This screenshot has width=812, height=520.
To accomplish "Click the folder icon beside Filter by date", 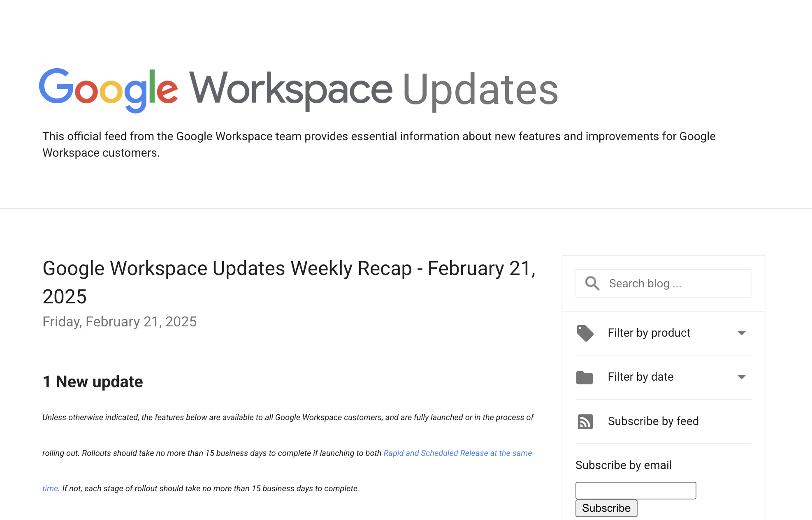I will click(x=585, y=377).
